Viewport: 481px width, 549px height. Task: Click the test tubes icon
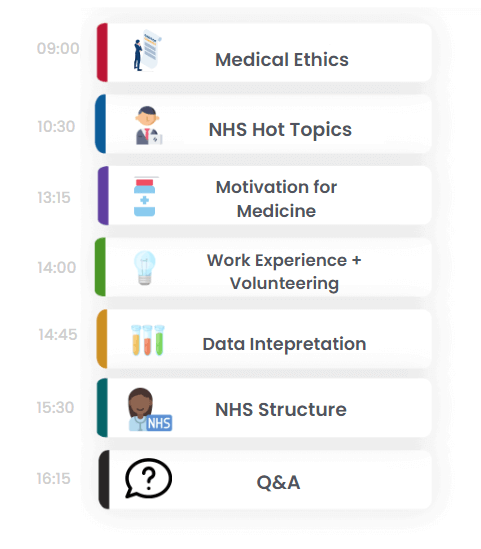(x=148, y=340)
